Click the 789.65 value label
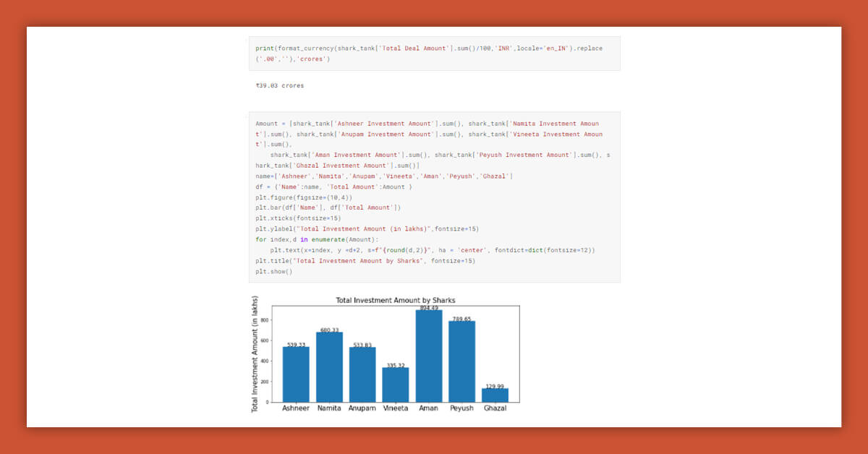 coord(463,319)
